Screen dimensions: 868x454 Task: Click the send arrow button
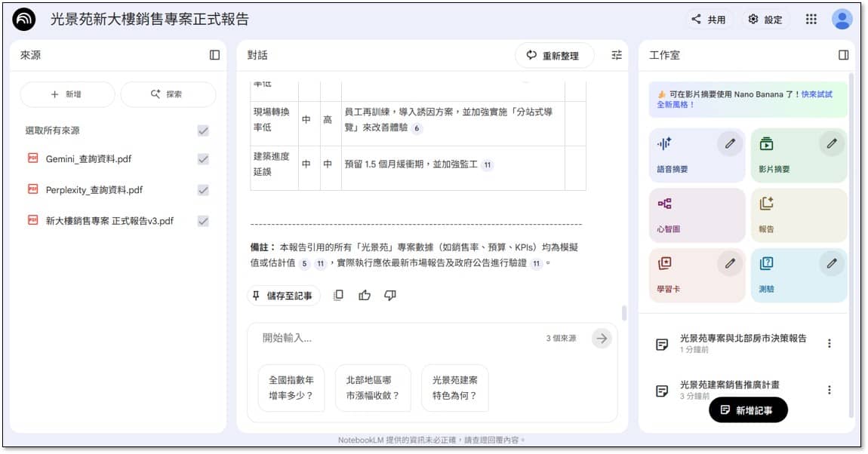click(602, 339)
